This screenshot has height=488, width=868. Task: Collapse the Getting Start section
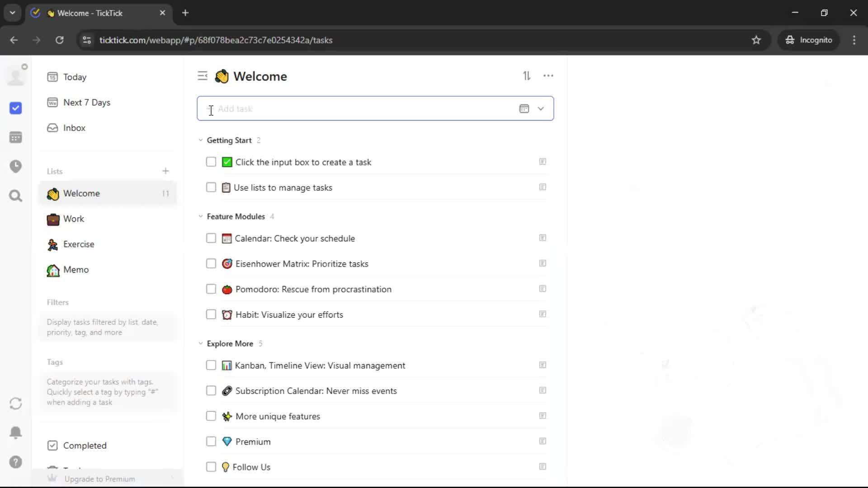coord(201,140)
